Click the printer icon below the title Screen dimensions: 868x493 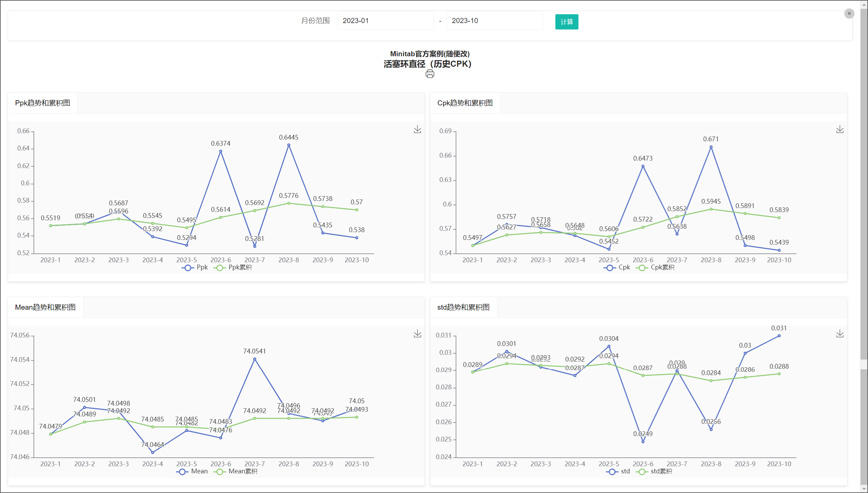pos(430,74)
